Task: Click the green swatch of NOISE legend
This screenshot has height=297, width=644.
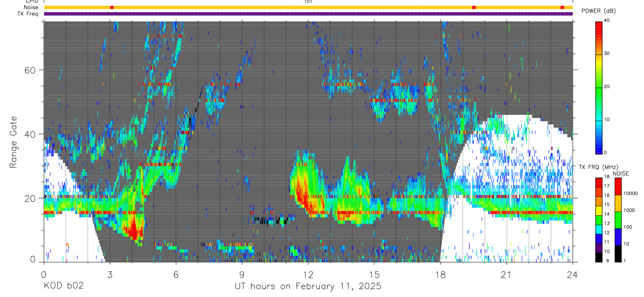Action: (618, 220)
